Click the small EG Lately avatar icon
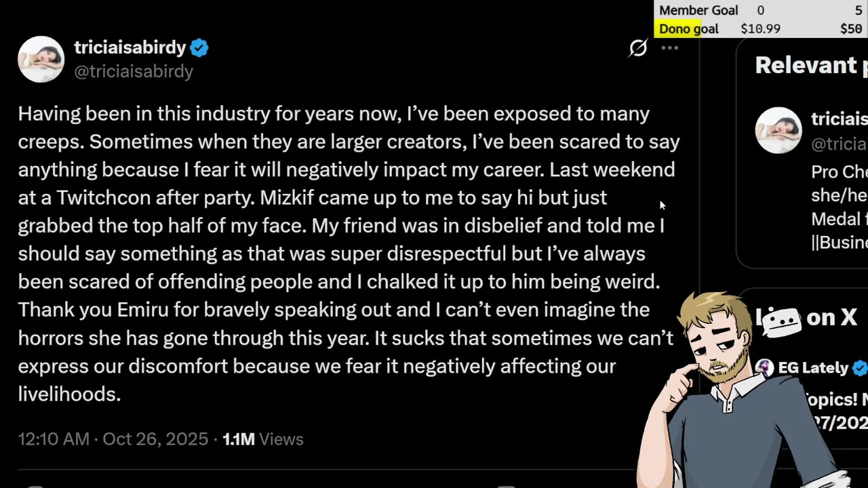This screenshot has width=868, height=488. tap(764, 368)
